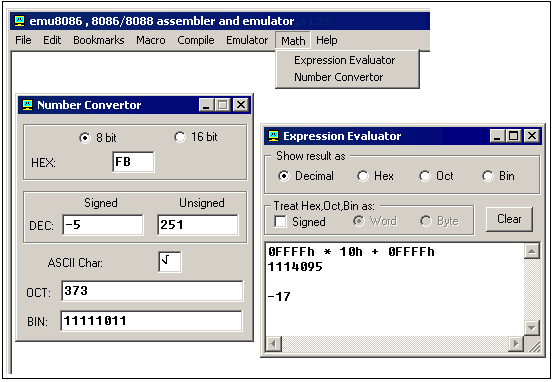The height and width of the screenshot is (382, 555).
Task: Click the result text 1114095
Action: [295, 267]
